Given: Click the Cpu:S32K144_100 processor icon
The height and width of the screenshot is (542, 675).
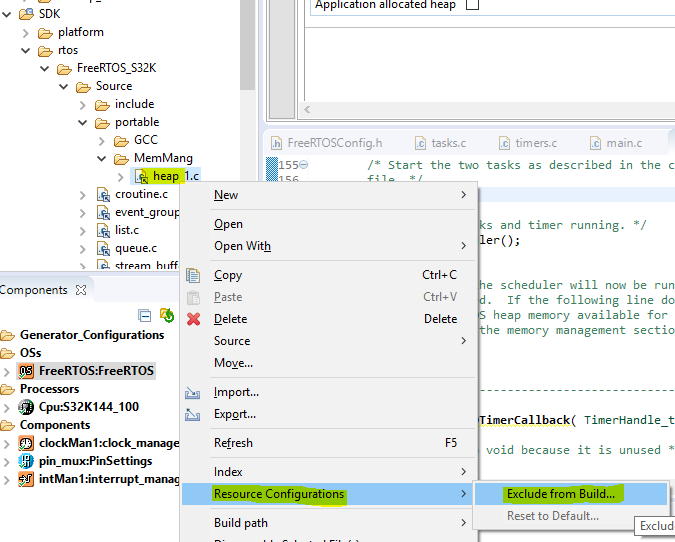Looking at the screenshot, I should pos(26,407).
